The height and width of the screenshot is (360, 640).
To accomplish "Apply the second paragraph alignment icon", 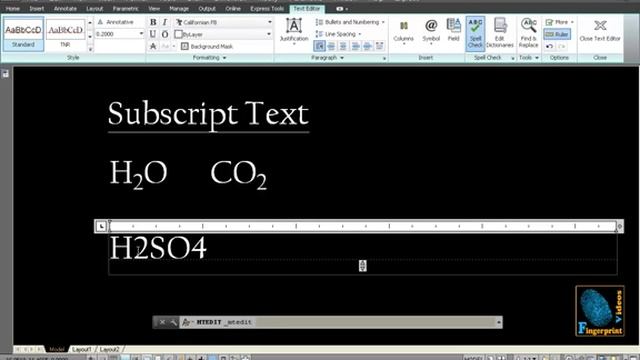I will [x=331, y=46].
